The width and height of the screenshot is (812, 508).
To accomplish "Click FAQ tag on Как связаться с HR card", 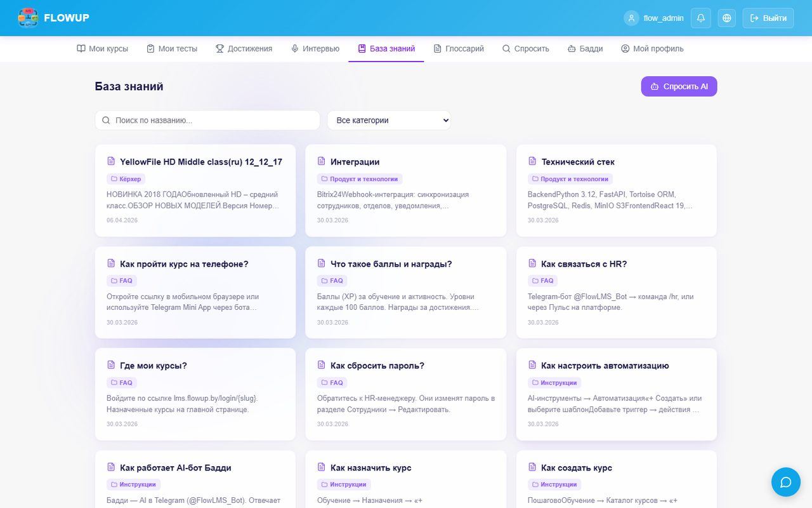I will 543,281.
